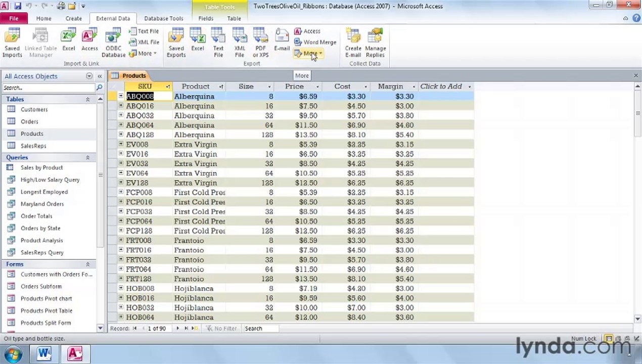Export to PDF or XPS

(x=260, y=43)
